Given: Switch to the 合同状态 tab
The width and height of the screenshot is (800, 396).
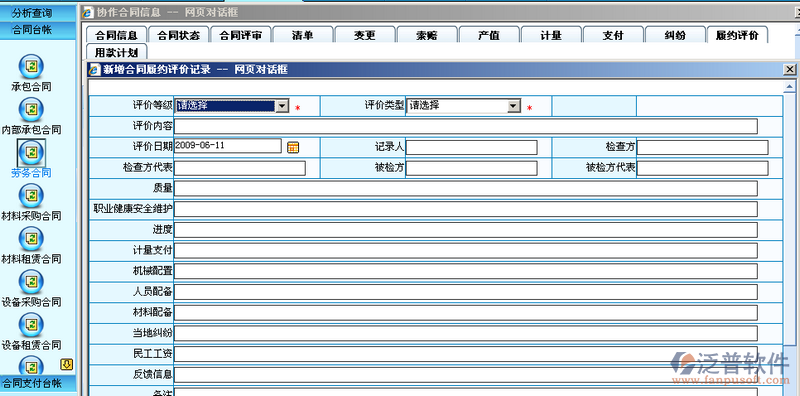Looking at the screenshot, I should tap(179, 35).
